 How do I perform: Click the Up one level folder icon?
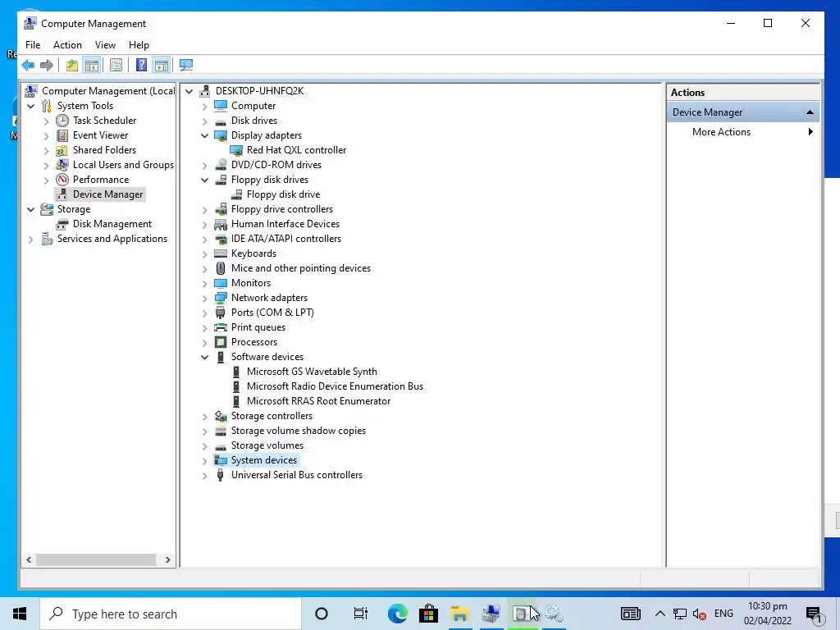(x=72, y=66)
